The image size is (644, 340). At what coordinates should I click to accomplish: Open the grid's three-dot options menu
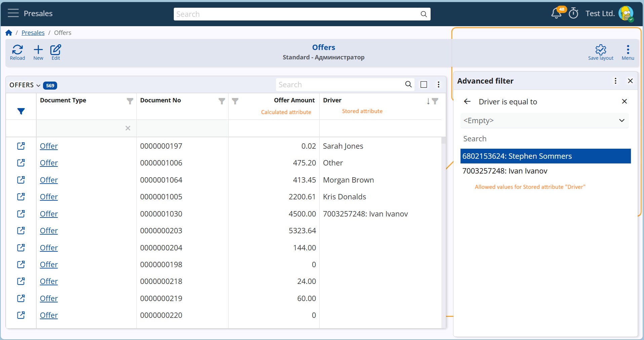point(439,85)
